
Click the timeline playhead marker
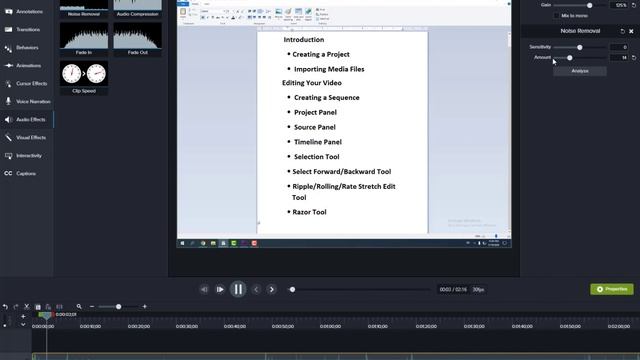click(x=46, y=315)
